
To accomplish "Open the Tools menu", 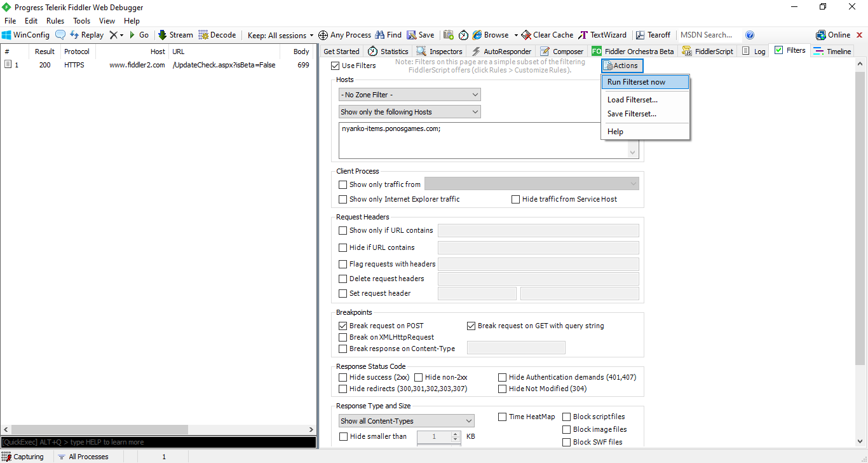I will tap(82, 21).
